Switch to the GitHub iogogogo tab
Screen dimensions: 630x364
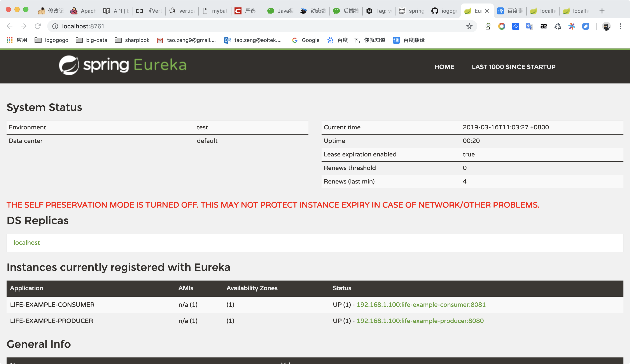pos(444,11)
